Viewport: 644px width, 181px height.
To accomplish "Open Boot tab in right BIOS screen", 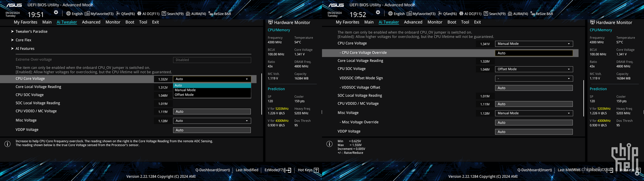I will click(452, 22).
